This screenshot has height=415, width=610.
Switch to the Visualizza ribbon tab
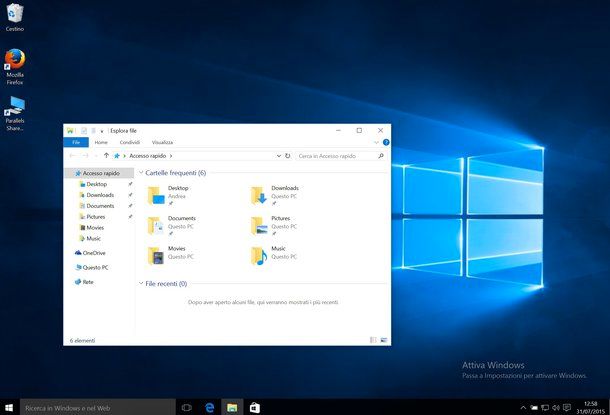click(x=162, y=143)
